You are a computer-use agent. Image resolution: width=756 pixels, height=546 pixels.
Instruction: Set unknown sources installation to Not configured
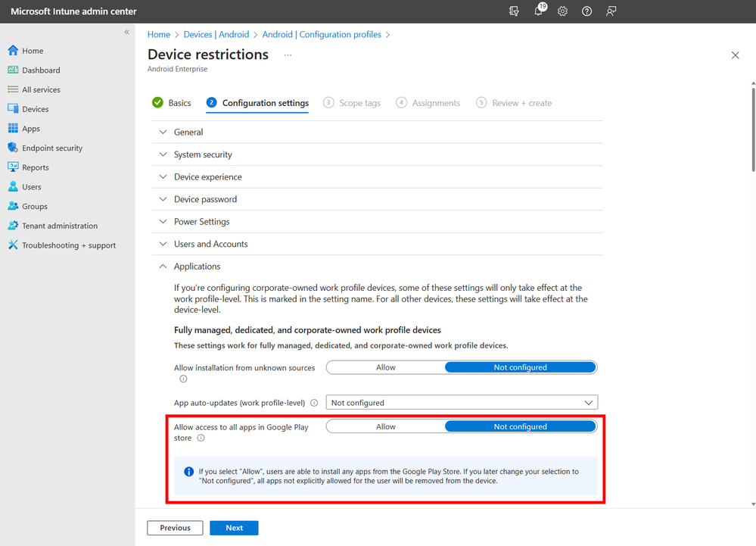tap(520, 367)
